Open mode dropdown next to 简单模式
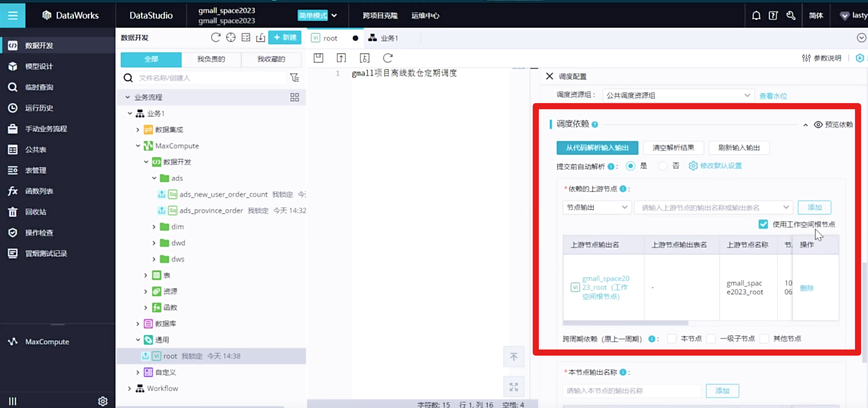Viewport: 868px width, 408px height. 334,15
